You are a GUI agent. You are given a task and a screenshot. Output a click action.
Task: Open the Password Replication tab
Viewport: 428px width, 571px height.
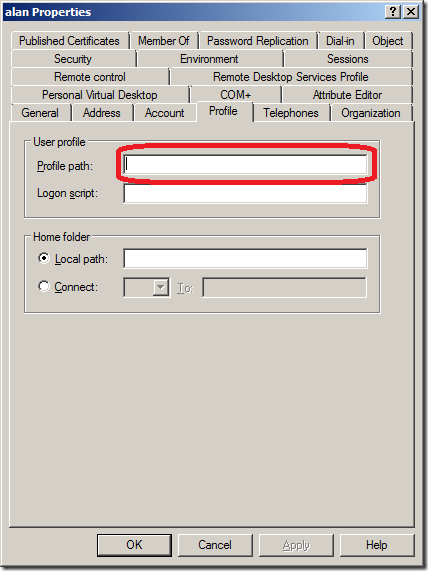click(x=258, y=41)
